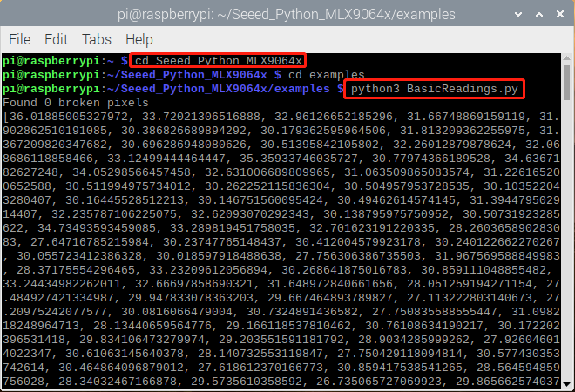Screen dimensions: 575x392
Task: Click the value 34.73493593459085
Action: (x=97, y=228)
